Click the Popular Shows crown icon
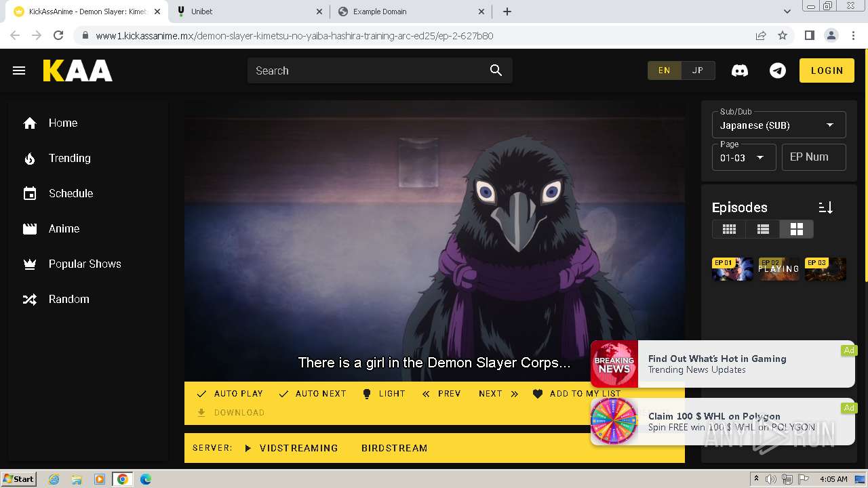This screenshot has height=488, width=868. [x=30, y=264]
